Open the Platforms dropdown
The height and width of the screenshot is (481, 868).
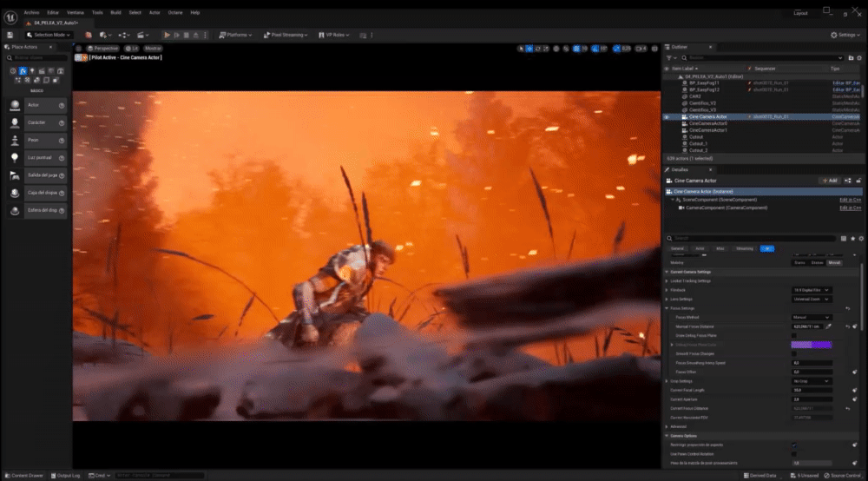tap(235, 35)
